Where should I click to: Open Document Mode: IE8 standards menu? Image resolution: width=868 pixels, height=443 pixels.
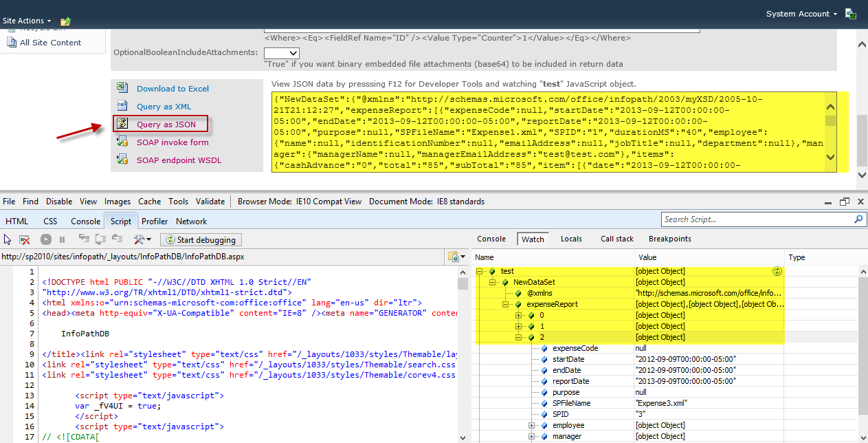click(x=427, y=202)
